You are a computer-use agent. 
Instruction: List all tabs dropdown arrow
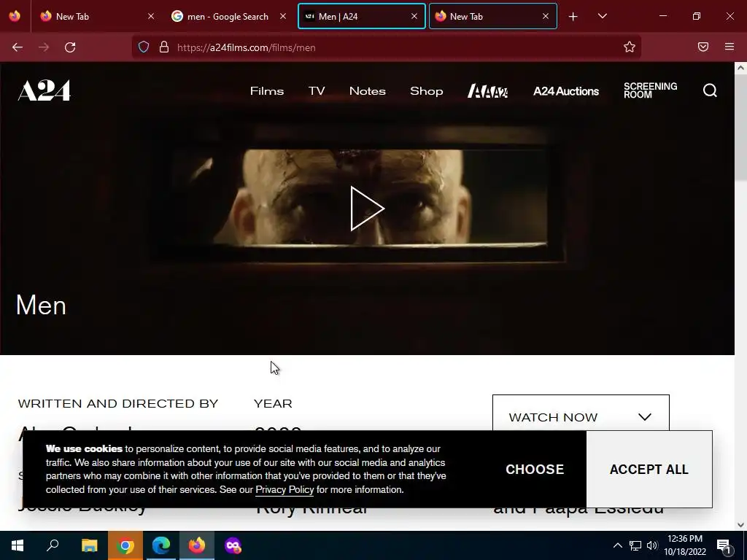click(x=602, y=16)
